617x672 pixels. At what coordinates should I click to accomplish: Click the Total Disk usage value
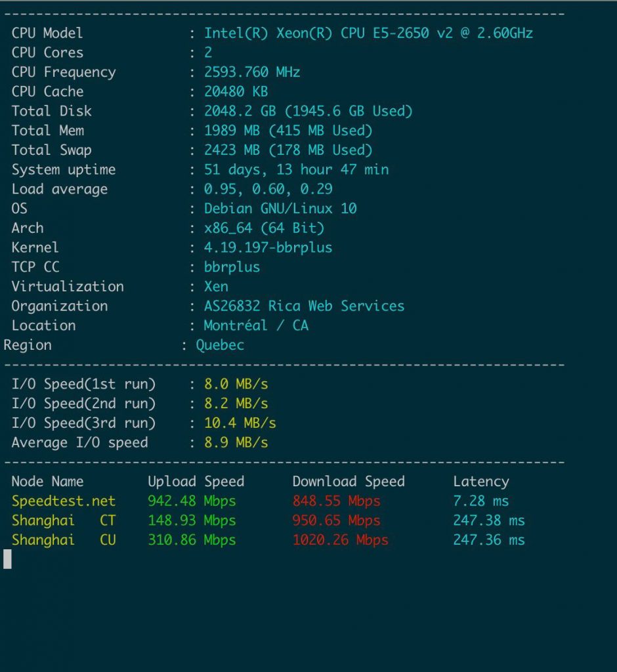308,111
